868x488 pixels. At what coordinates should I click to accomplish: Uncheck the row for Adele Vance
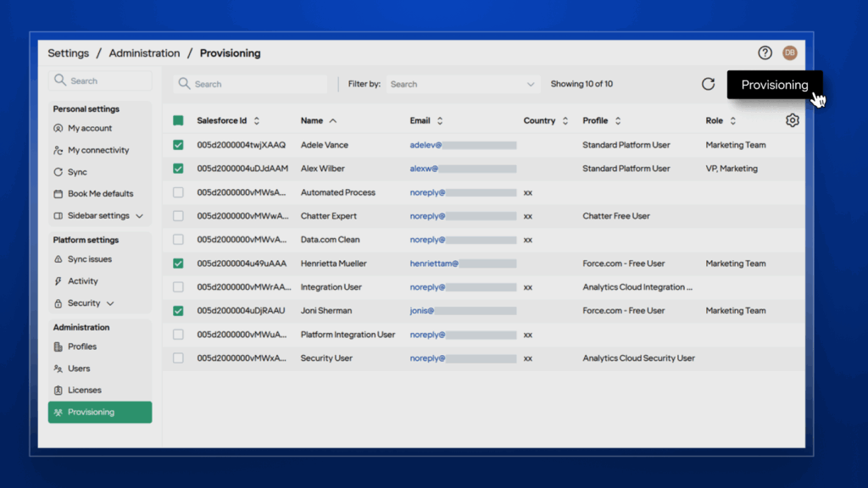[178, 144]
